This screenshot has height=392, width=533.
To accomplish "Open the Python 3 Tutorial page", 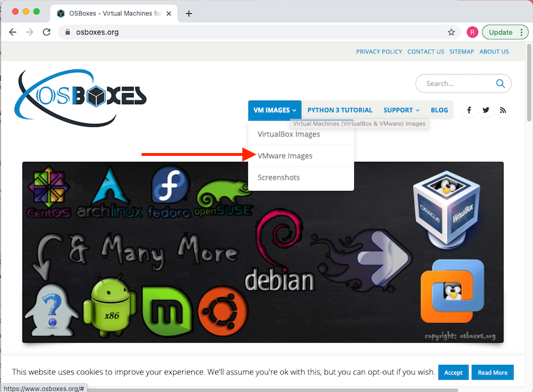I will tap(340, 110).
